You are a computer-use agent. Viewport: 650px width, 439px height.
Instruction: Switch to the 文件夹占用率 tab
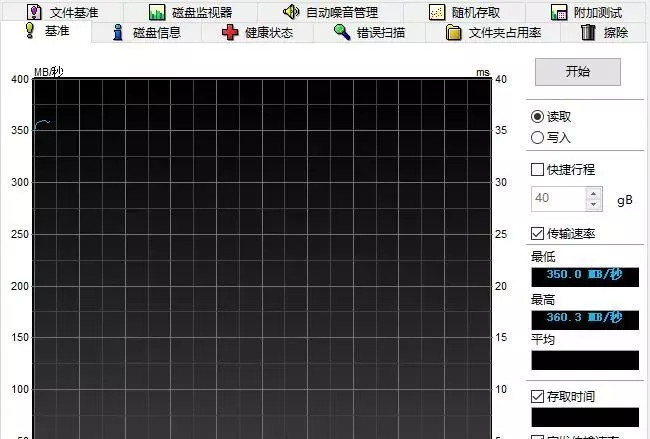pyautogui.click(x=493, y=32)
